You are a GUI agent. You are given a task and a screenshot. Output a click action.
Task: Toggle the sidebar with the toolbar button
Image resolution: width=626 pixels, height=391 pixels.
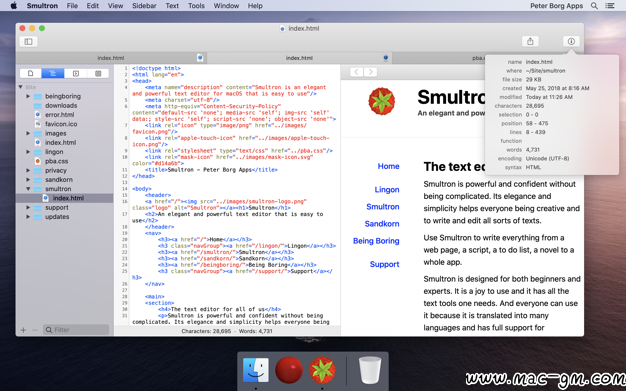(28, 42)
